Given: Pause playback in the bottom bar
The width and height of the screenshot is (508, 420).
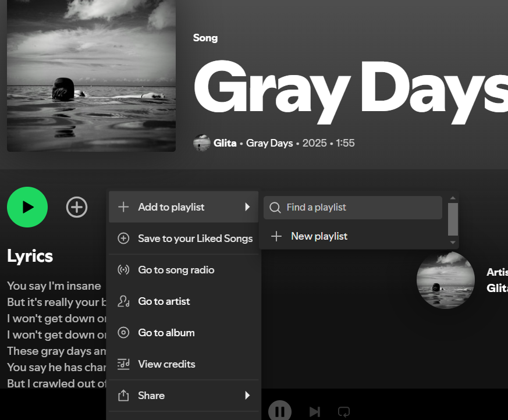Looking at the screenshot, I should 280,411.
